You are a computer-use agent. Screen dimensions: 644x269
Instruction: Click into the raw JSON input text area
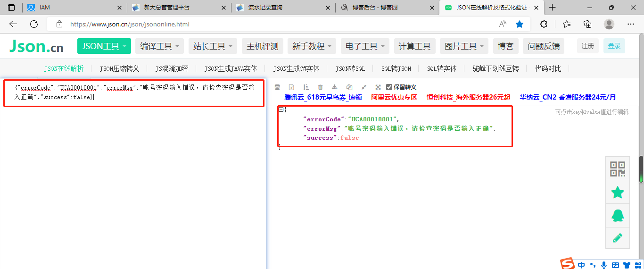133,175
